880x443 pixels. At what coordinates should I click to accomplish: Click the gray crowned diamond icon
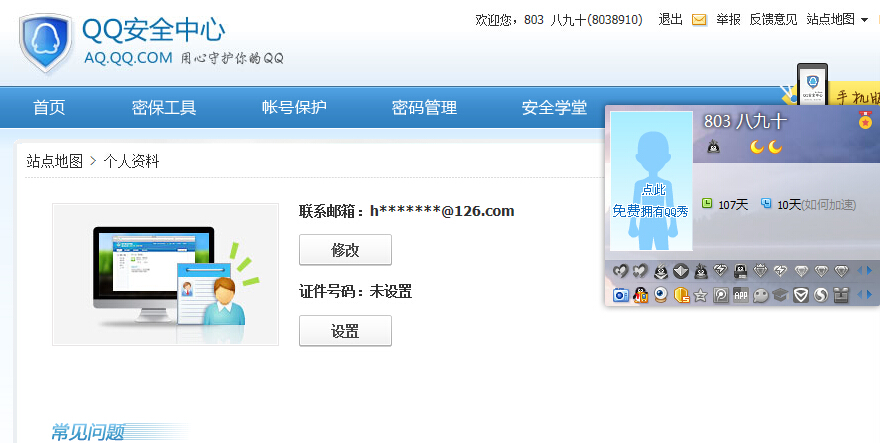(760, 271)
